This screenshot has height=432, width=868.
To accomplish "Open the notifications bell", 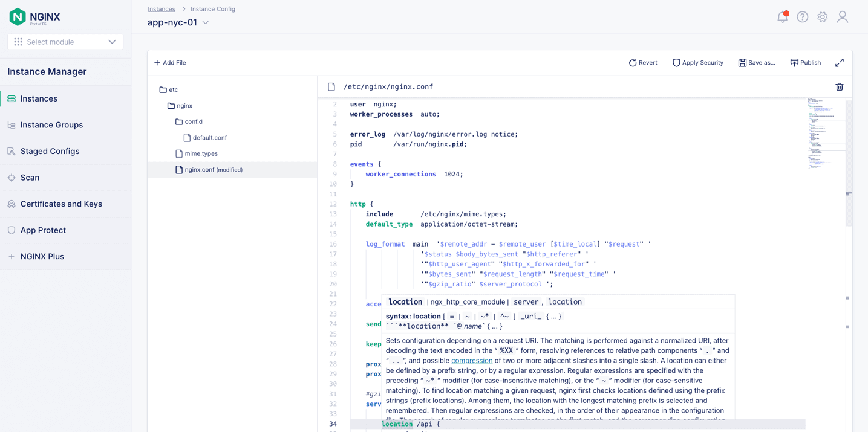I will (782, 17).
